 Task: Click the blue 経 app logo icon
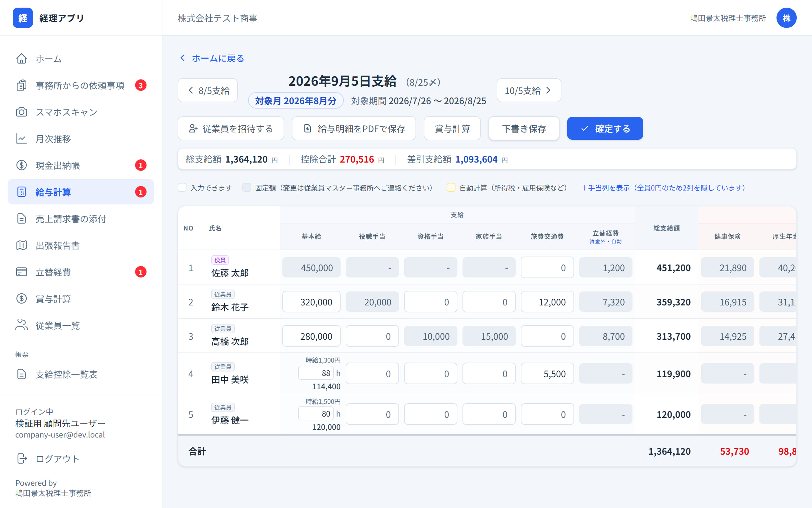coord(23,18)
